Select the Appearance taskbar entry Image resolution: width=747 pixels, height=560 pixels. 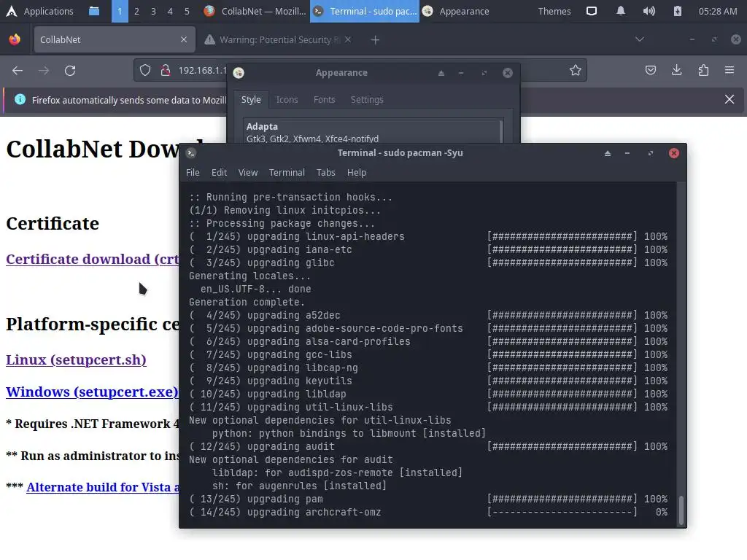point(457,11)
